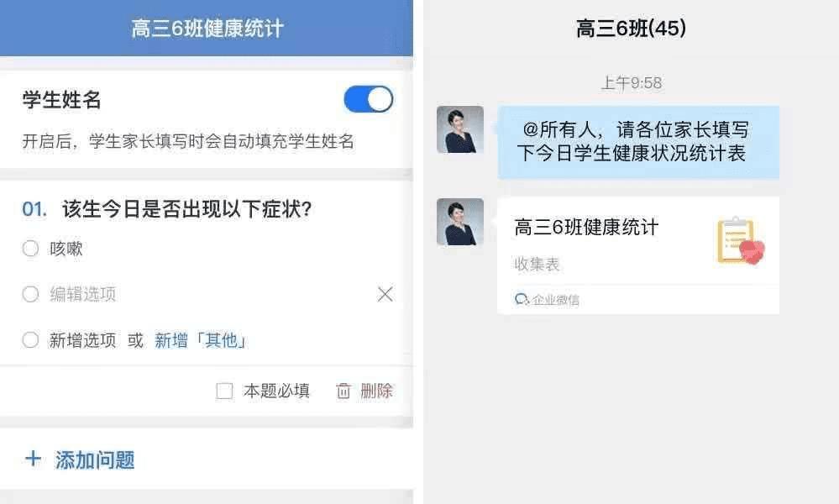Click 添加问题 to add a question

(95, 460)
